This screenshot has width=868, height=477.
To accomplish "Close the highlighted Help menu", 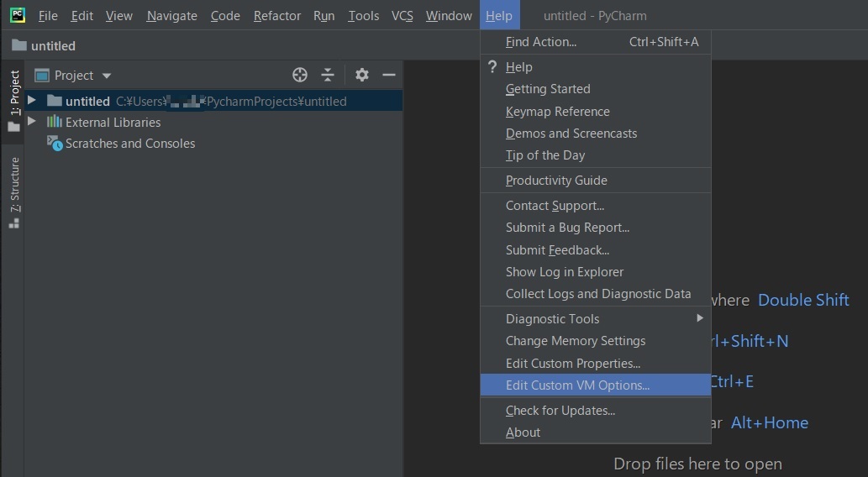I will pos(499,15).
